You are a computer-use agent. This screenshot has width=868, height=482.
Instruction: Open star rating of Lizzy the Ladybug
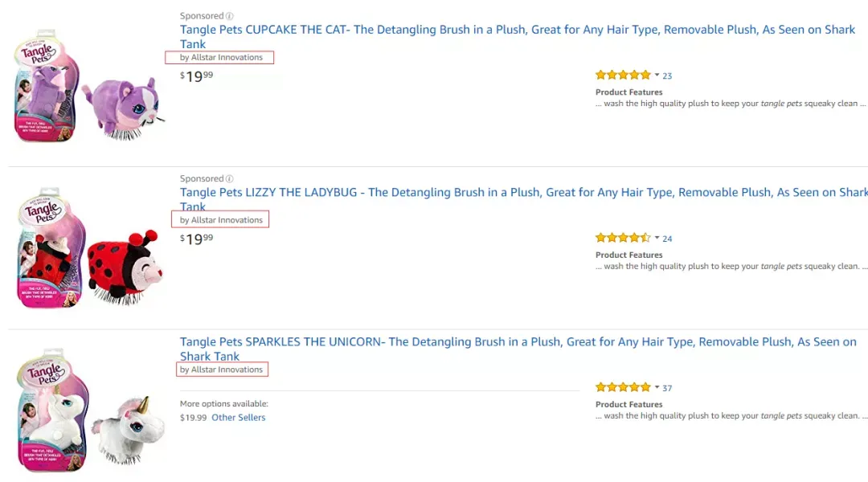point(623,238)
